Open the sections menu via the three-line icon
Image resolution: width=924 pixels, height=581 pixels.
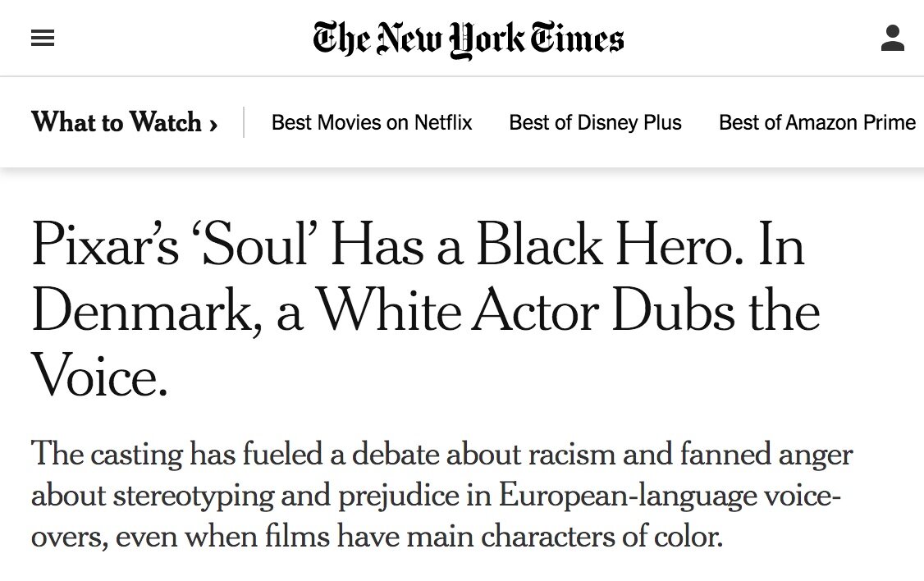pyautogui.click(x=42, y=37)
